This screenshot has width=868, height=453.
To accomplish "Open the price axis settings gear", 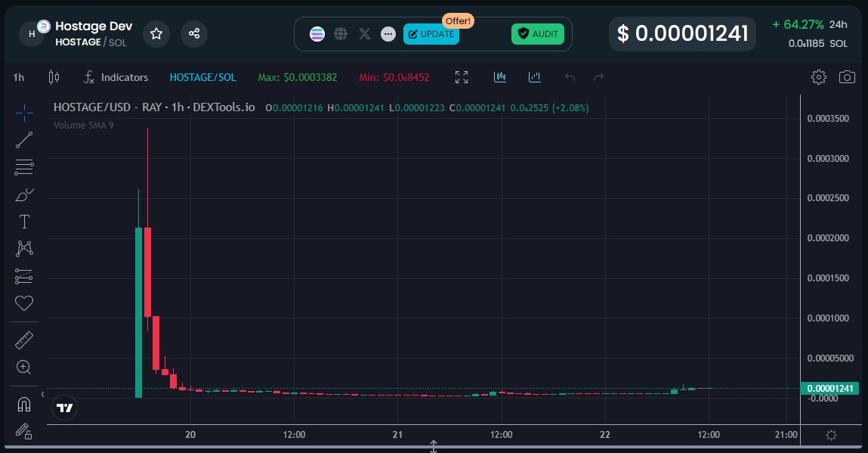I will pyautogui.click(x=831, y=436).
